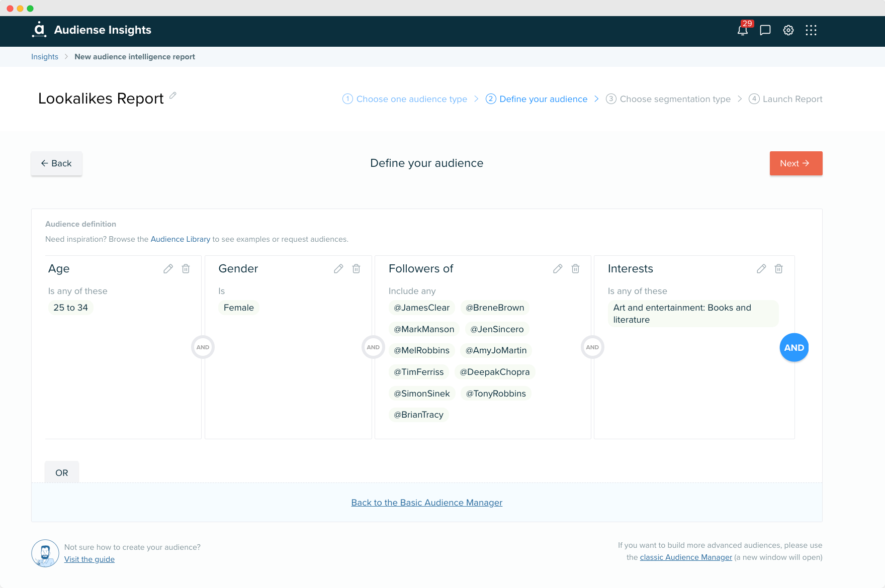Toggle AND operator between Followers and Interests
885x588 pixels.
click(592, 347)
